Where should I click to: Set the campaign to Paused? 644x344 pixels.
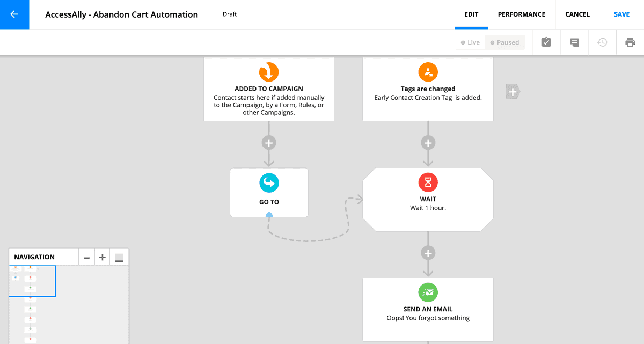point(504,42)
